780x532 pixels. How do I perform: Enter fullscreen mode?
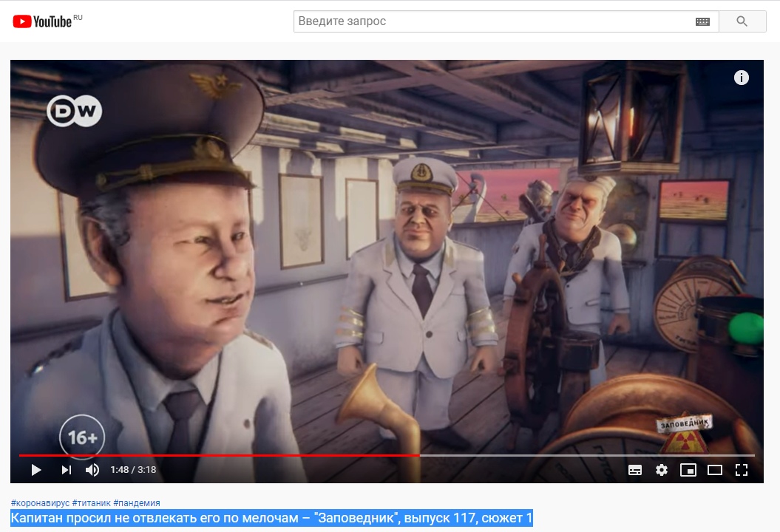click(x=742, y=470)
